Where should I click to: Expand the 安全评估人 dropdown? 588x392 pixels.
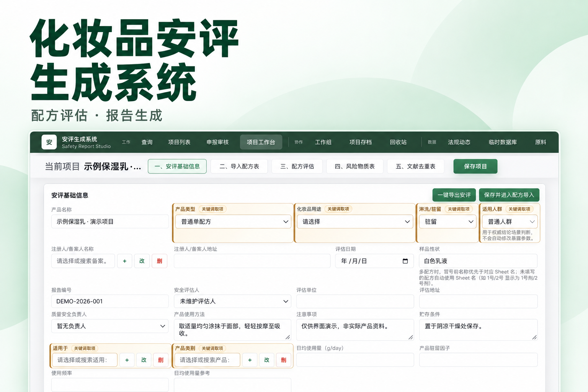(x=233, y=301)
